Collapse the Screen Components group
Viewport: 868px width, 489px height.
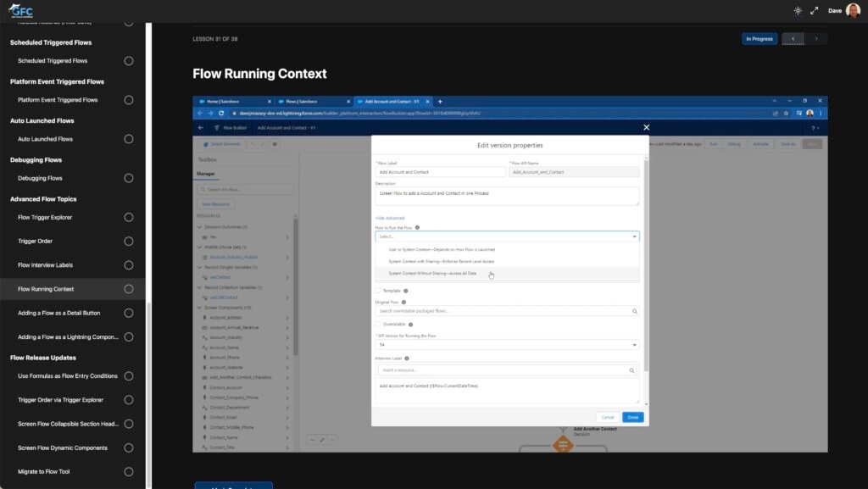200,308
